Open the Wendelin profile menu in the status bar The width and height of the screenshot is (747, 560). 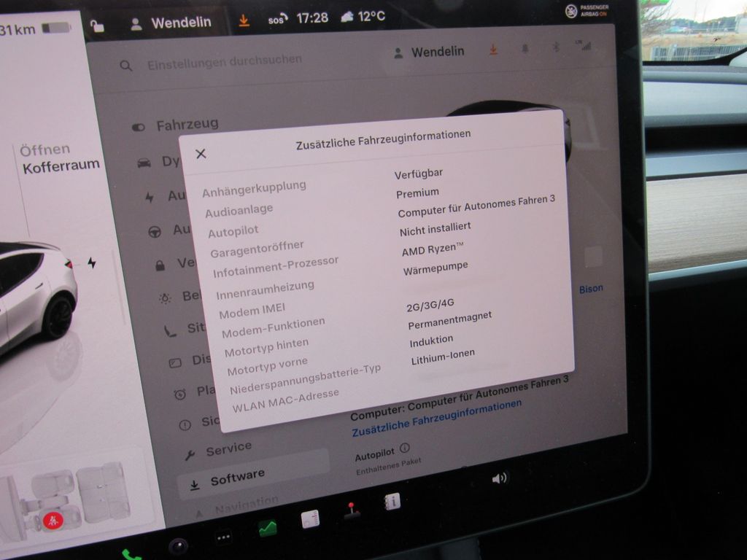171,23
